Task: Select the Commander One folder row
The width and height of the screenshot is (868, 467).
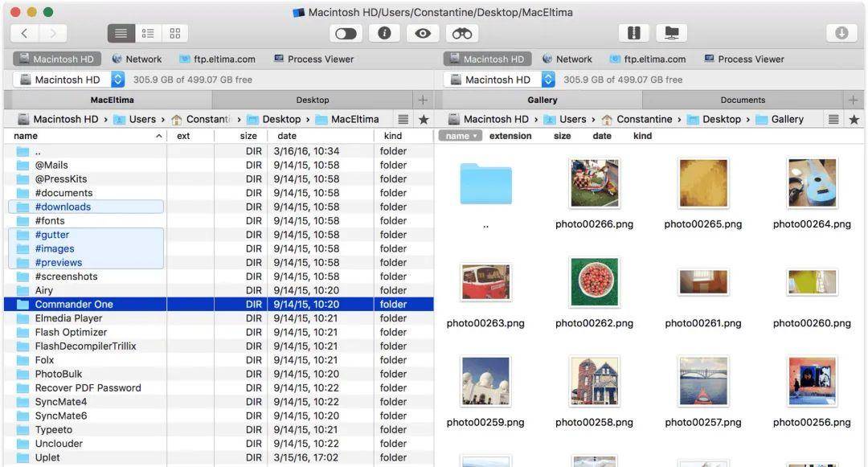Action: coord(219,305)
